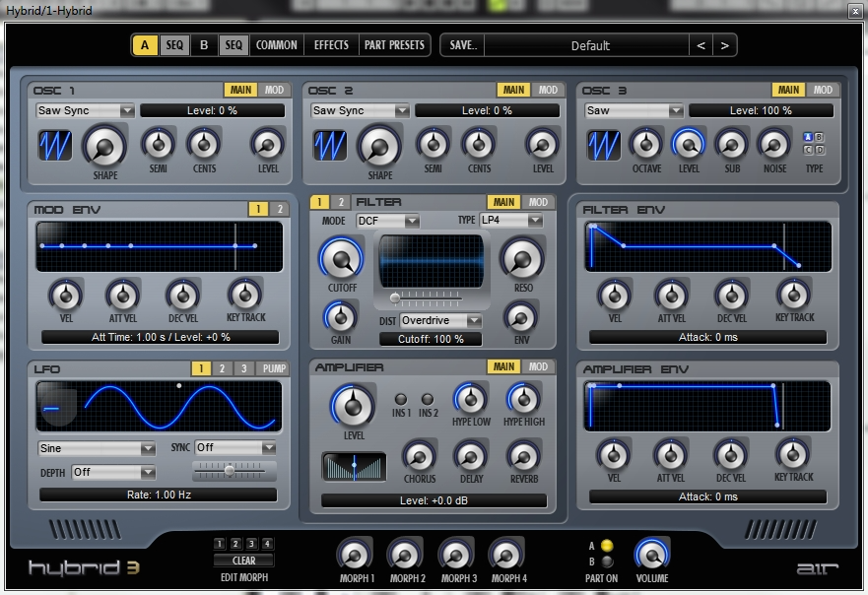Open OSC 2 Saw Sync waveform dropdown
Screen dimensions: 868x595
[x=360, y=110]
